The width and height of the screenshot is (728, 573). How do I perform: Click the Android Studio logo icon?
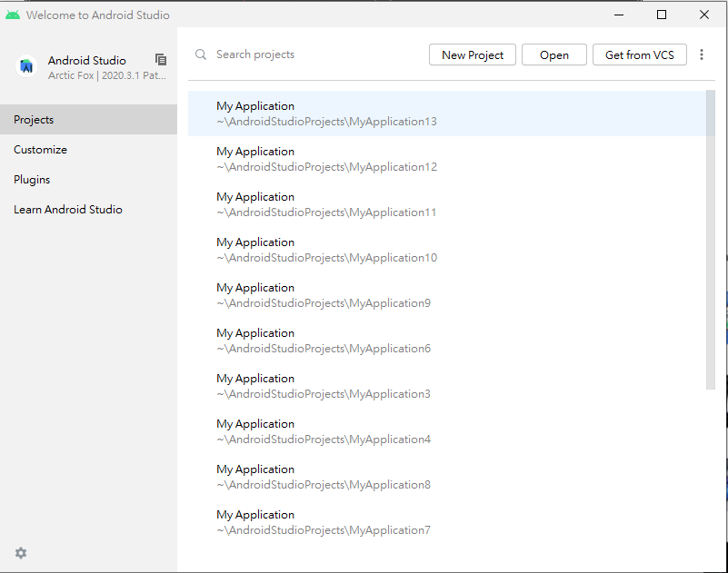pyautogui.click(x=26, y=66)
